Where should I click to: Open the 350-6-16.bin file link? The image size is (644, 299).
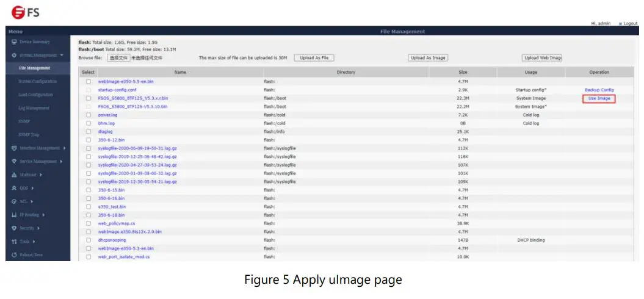pyautogui.click(x=111, y=198)
